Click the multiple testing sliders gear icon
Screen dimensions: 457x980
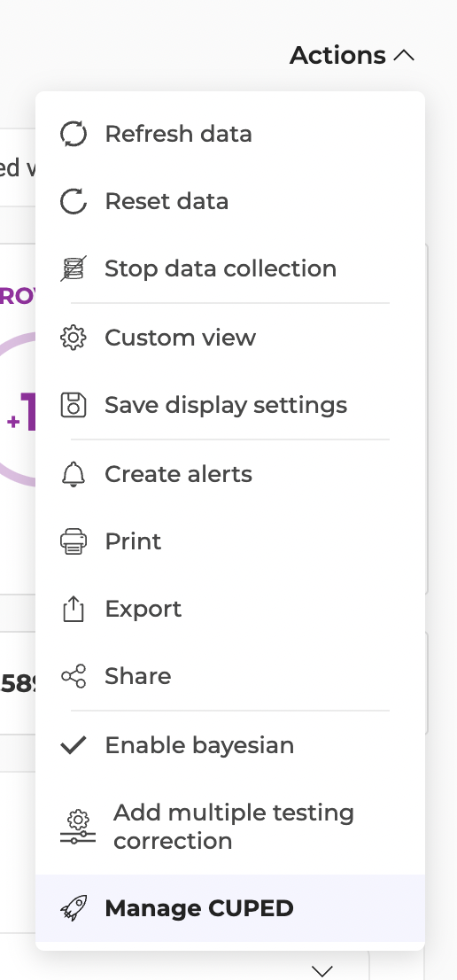click(77, 827)
